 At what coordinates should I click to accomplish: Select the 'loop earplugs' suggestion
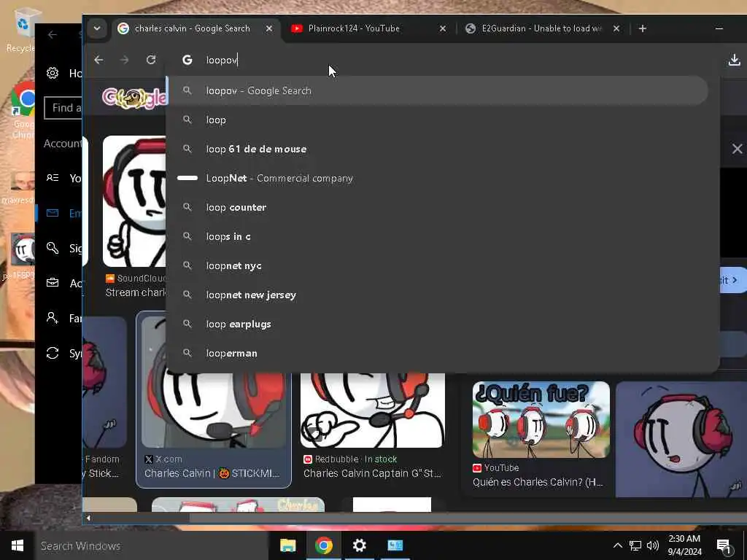pyautogui.click(x=438, y=324)
